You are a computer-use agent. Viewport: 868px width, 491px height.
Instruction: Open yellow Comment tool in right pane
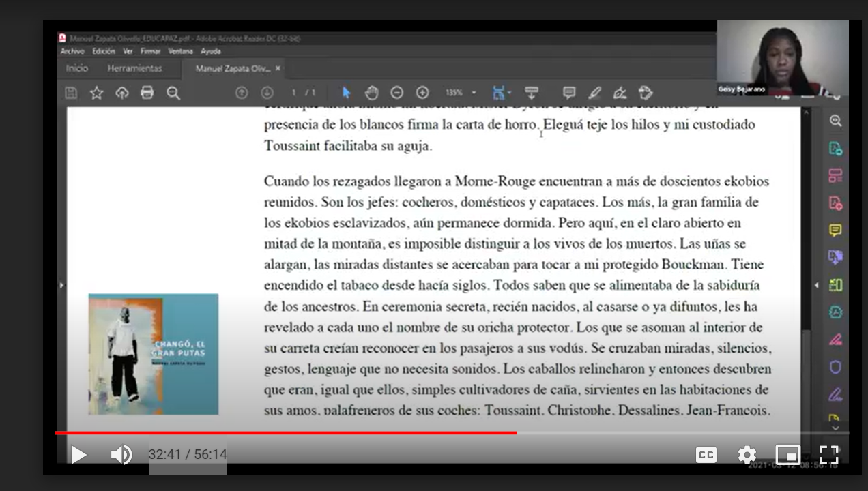point(835,230)
